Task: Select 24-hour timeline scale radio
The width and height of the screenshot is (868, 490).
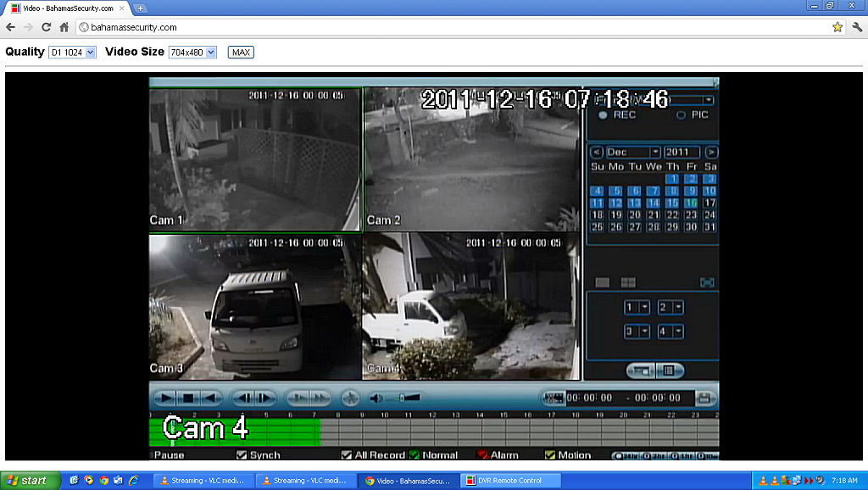Action: point(618,456)
